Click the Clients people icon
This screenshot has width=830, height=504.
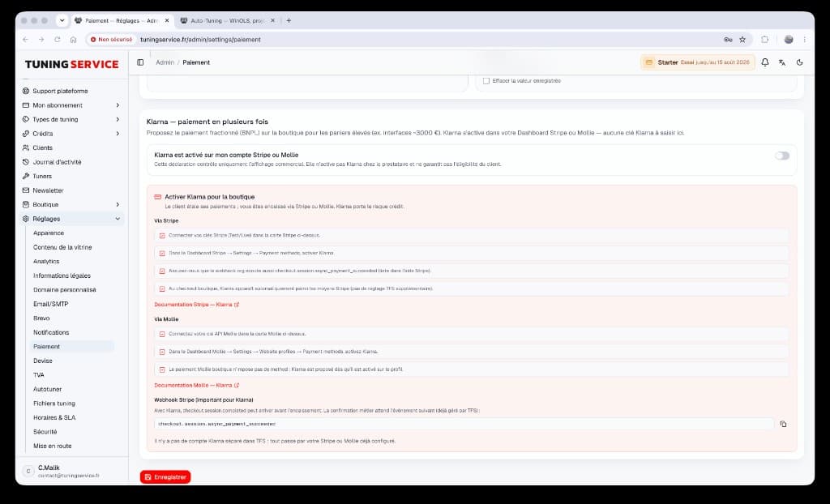[25, 147]
